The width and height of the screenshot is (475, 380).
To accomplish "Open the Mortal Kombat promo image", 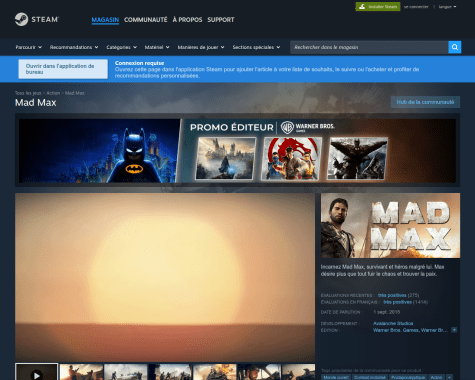I will pos(292,158).
